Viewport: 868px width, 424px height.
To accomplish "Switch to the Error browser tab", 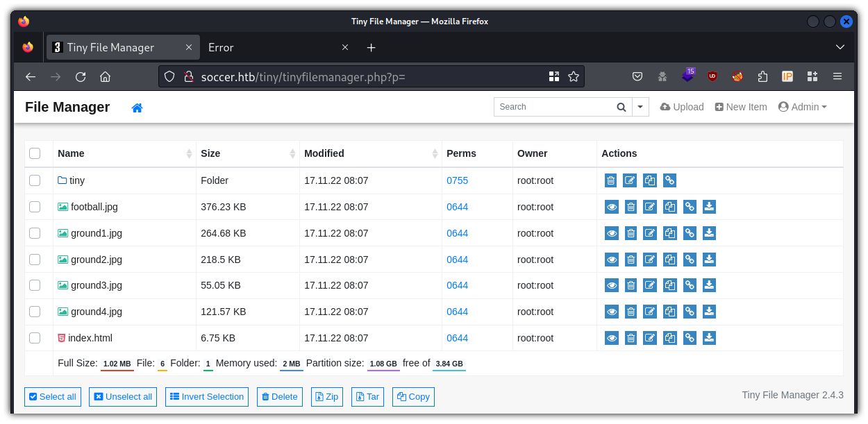I will click(x=271, y=47).
